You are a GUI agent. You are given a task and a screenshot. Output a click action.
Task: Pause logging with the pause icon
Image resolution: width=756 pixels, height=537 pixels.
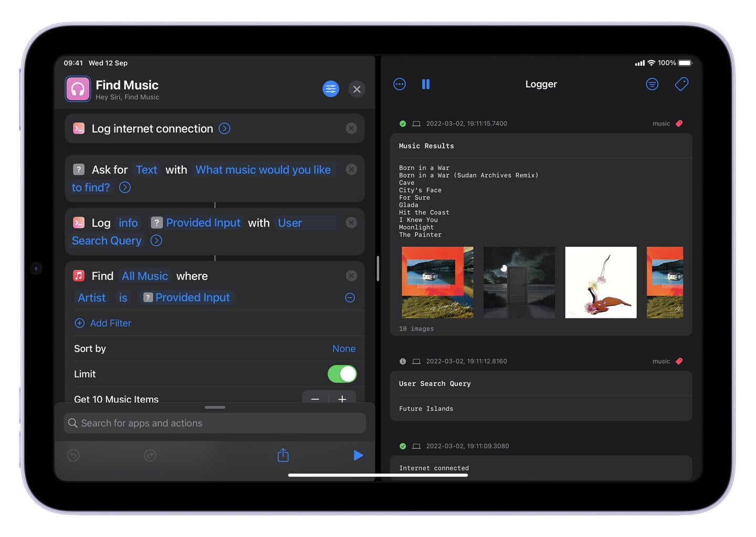click(426, 84)
